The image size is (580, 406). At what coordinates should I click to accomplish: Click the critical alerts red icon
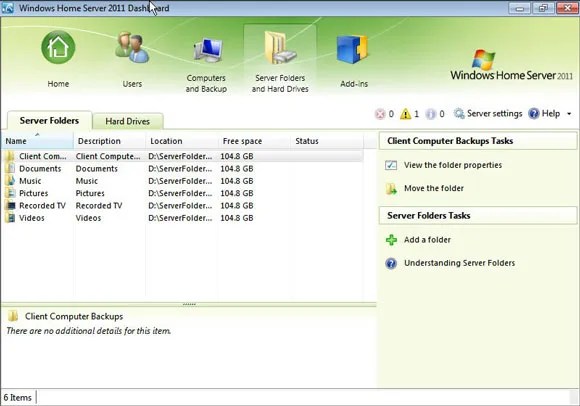click(x=380, y=114)
